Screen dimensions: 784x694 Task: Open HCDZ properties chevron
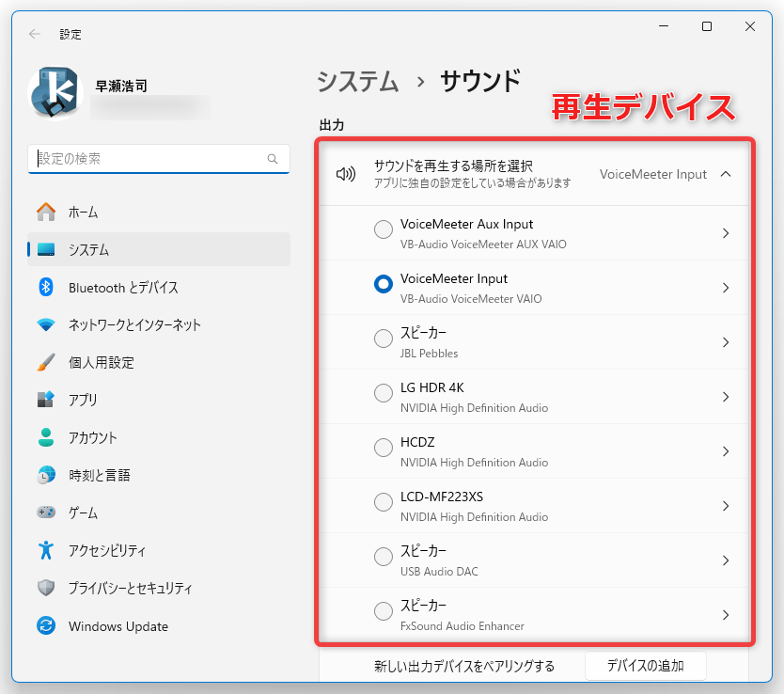coord(726,451)
